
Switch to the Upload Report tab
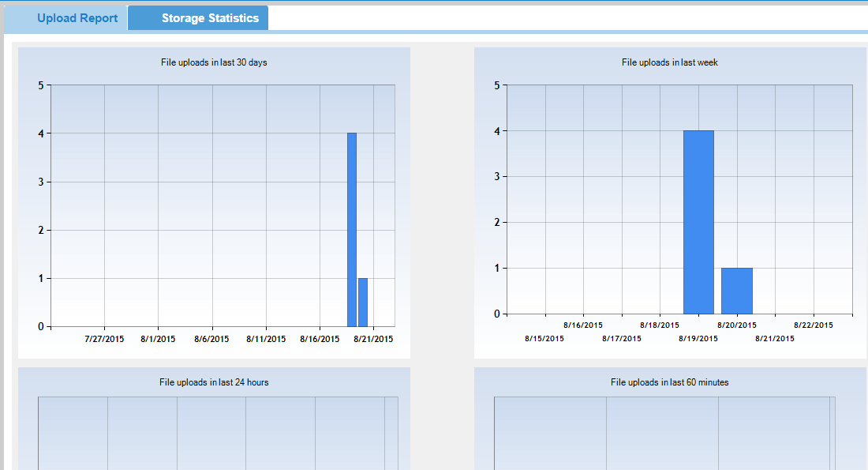(x=65, y=18)
